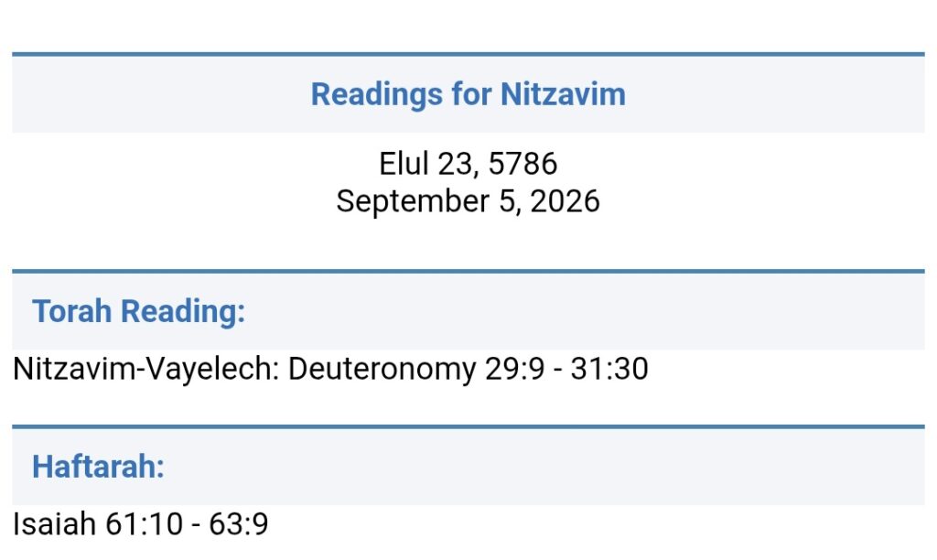This screenshot has width=937, height=560.
Task: Click the blue divider above Haftarah
Action: click(x=468, y=426)
